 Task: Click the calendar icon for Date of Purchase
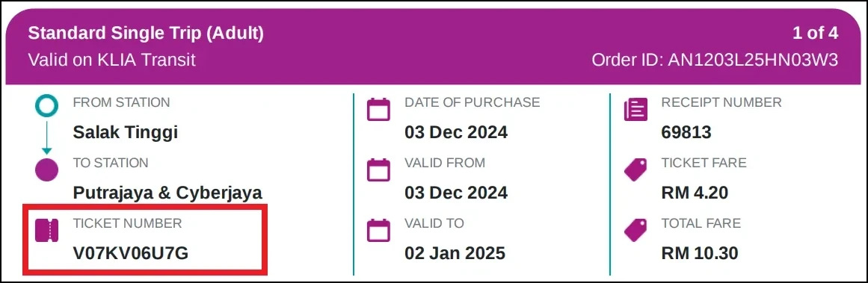[379, 110]
